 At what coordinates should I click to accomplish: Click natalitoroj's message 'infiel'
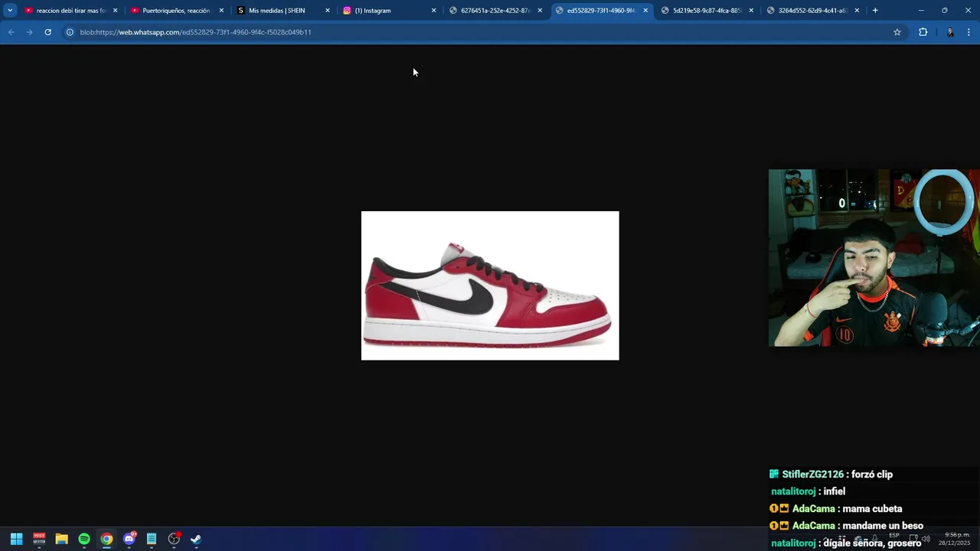(835, 491)
